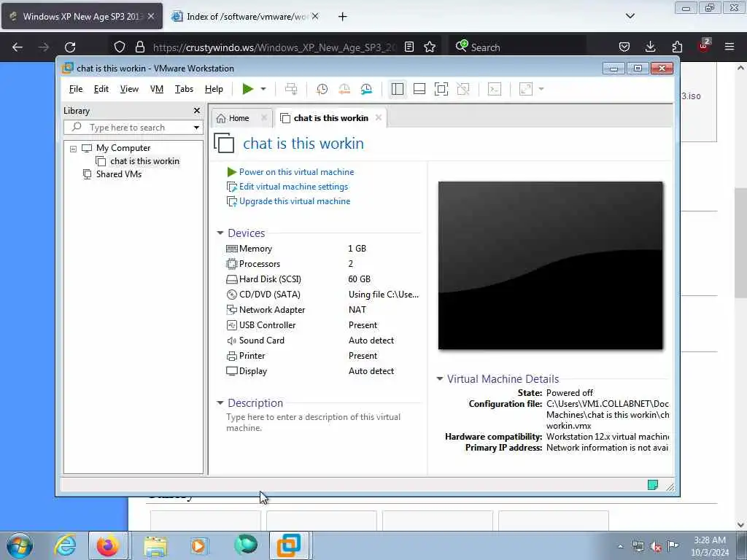Image resolution: width=747 pixels, height=560 pixels.
Task: Toggle Firefox reader view icon
Action: click(x=409, y=47)
